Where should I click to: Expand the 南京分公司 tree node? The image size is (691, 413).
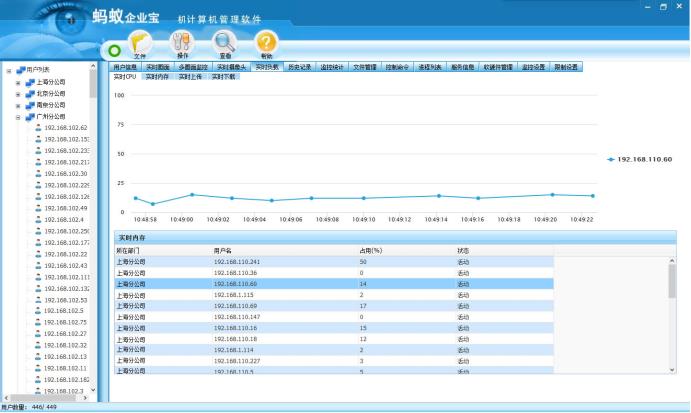(x=17, y=105)
